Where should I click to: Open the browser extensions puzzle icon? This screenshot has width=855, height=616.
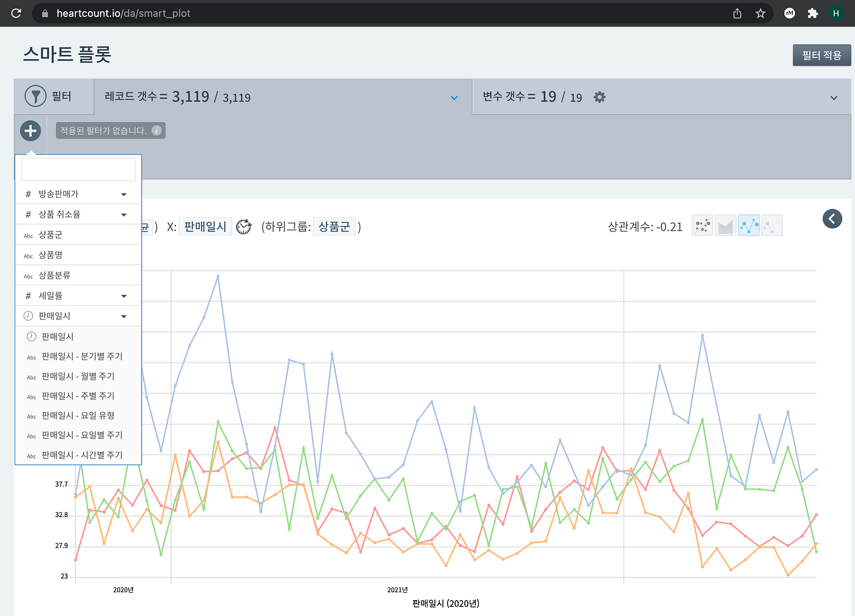[812, 13]
